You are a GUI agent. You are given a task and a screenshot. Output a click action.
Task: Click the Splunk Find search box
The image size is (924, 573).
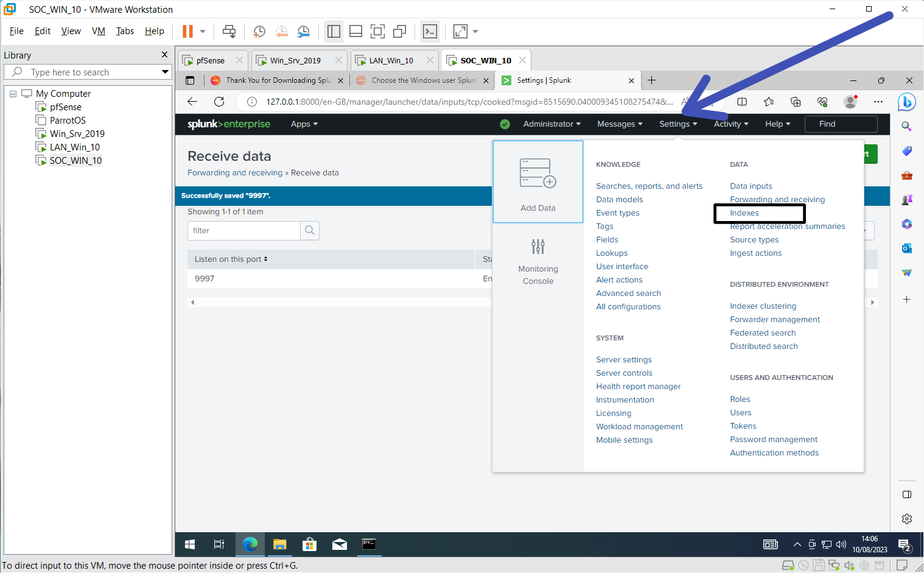point(841,124)
